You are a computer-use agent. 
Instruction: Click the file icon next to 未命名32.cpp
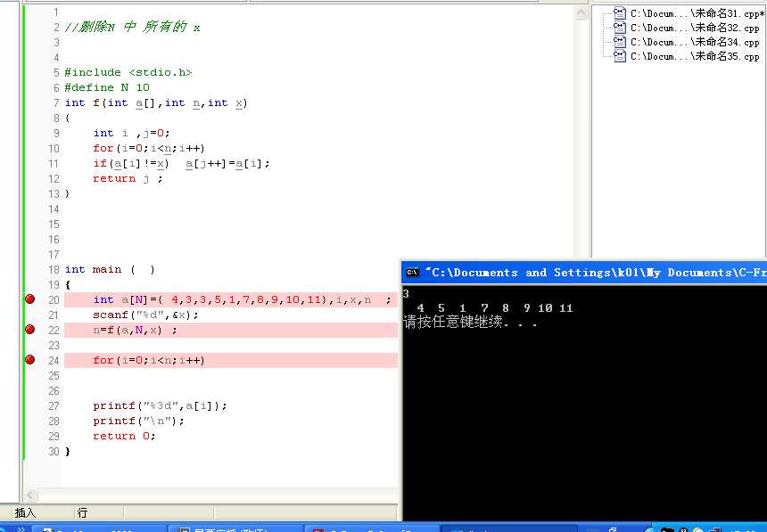pyautogui.click(x=620, y=28)
